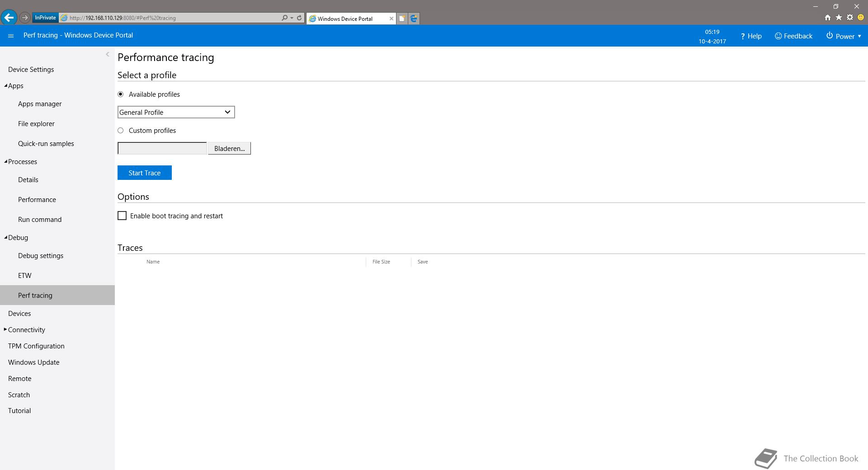
Task: Open Debug settings page
Action: 41,256
